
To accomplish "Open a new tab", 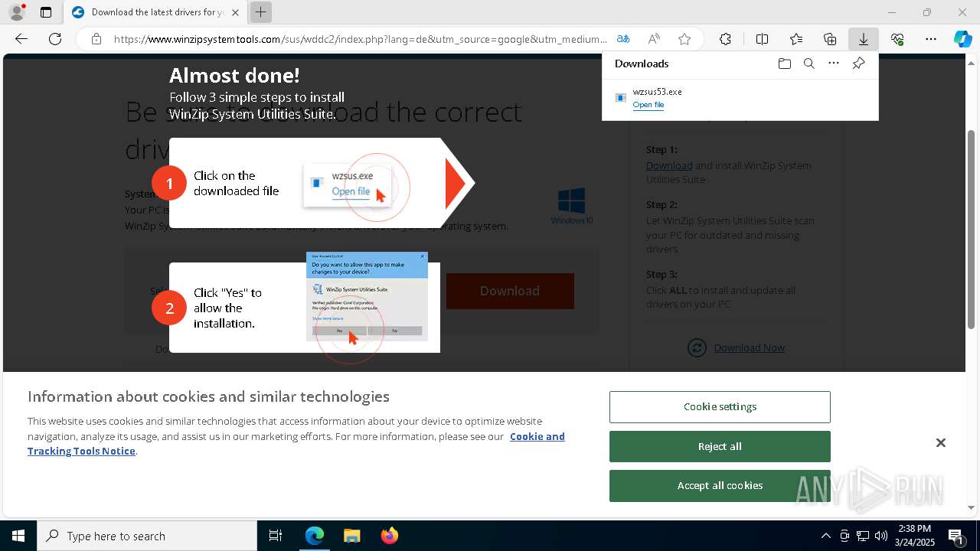I will [x=260, y=12].
